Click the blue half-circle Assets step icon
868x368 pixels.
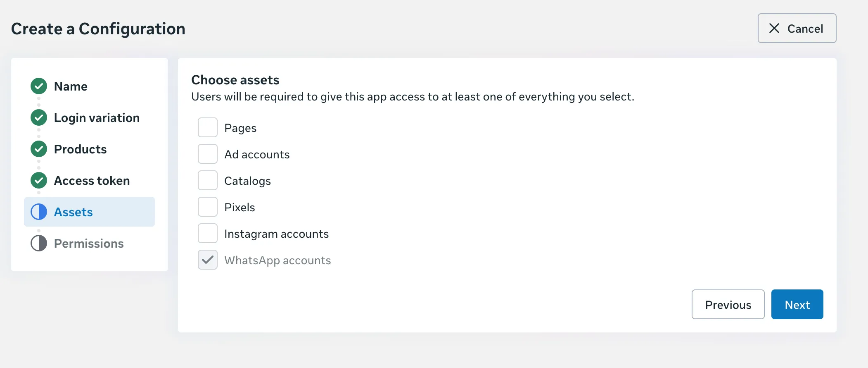(x=39, y=212)
